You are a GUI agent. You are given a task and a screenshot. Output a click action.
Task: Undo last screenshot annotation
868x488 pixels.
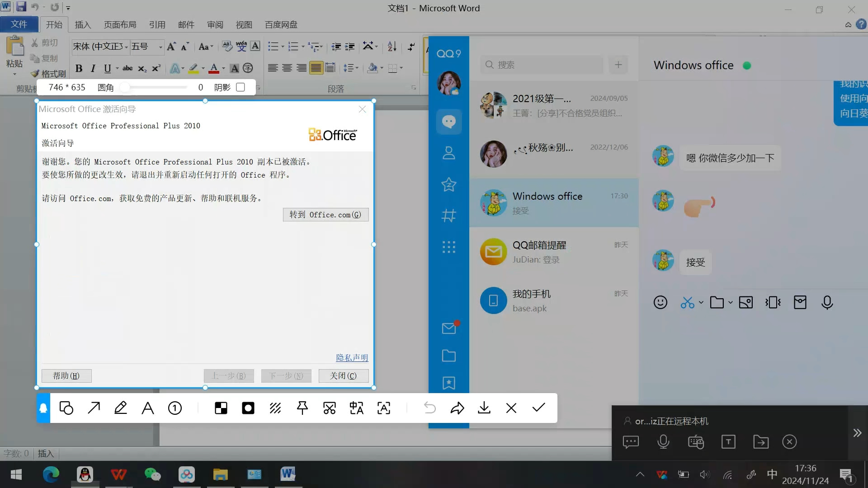click(x=430, y=408)
